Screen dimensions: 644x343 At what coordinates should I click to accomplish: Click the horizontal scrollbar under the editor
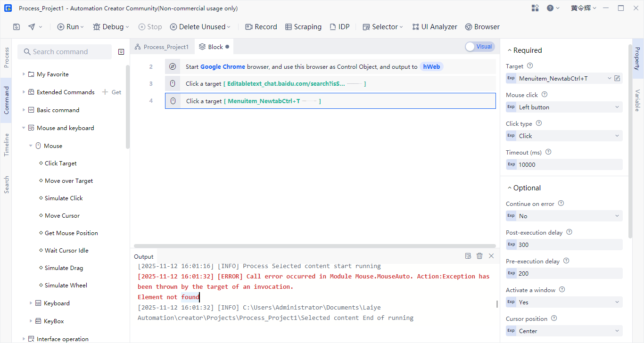(x=314, y=246)
